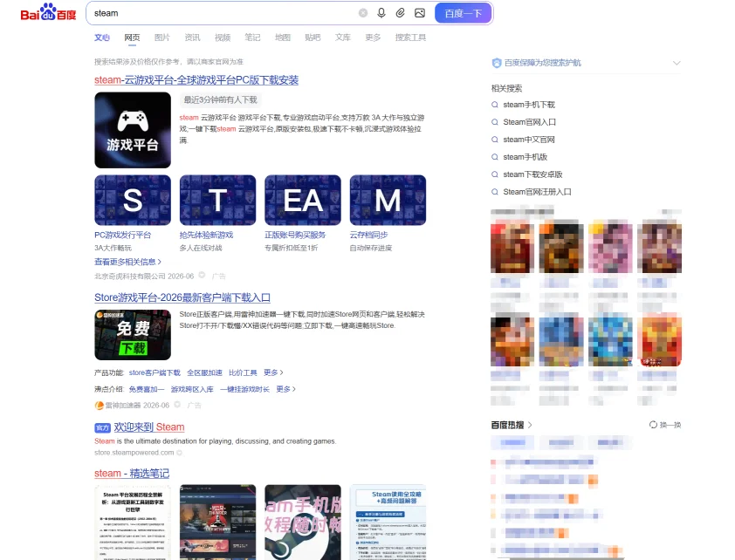Expand 更多 in the 沸点介绍 row
The image size is (735, 560).
286,389
